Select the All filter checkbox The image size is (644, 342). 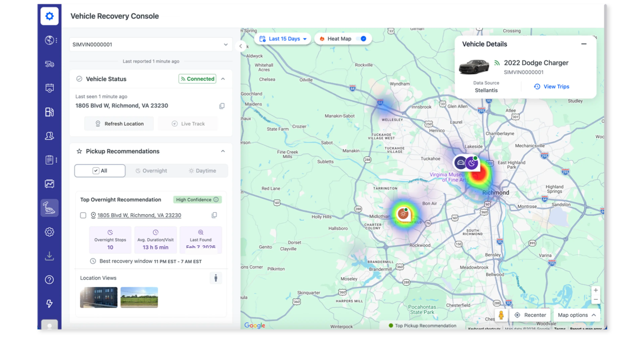coord(96,171)
